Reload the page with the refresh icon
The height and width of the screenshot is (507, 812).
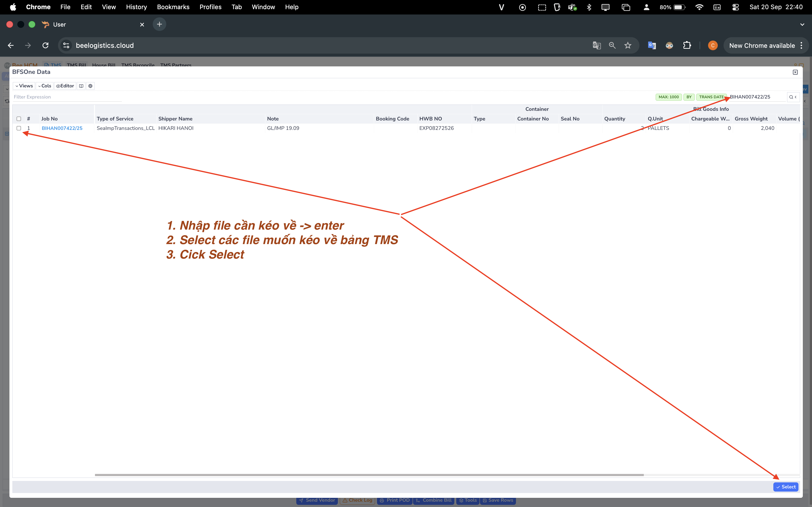pyautogui.click(x=45, y=45)
